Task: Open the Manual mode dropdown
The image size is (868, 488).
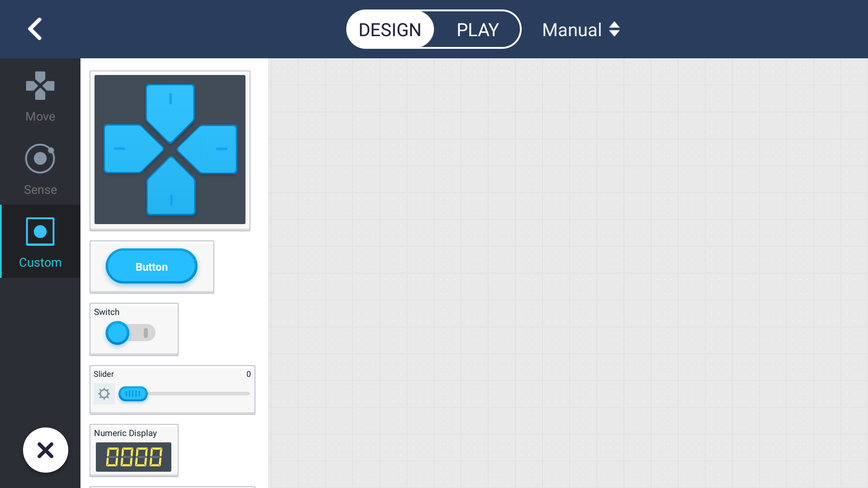Action: pos(581,30)
